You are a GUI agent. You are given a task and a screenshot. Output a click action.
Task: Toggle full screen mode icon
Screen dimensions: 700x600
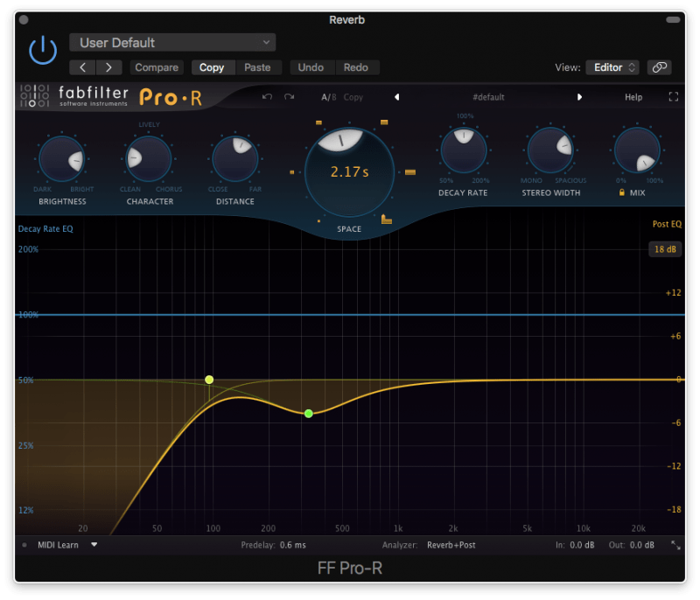(674, 97)
